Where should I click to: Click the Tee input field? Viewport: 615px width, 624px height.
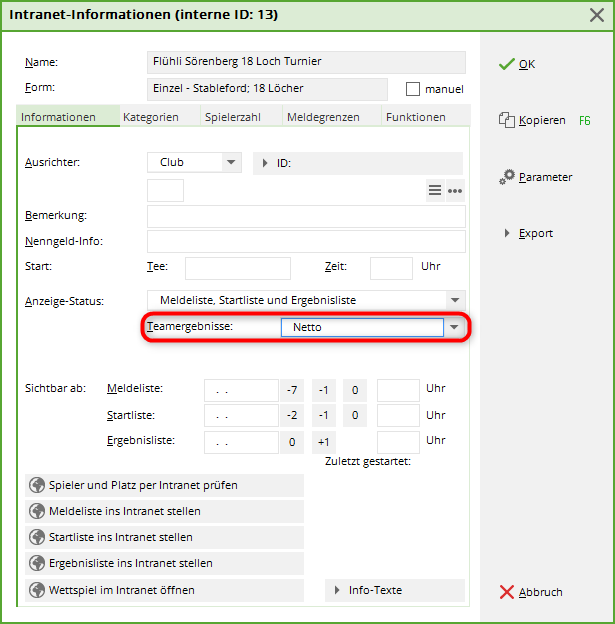coord(238,268)
